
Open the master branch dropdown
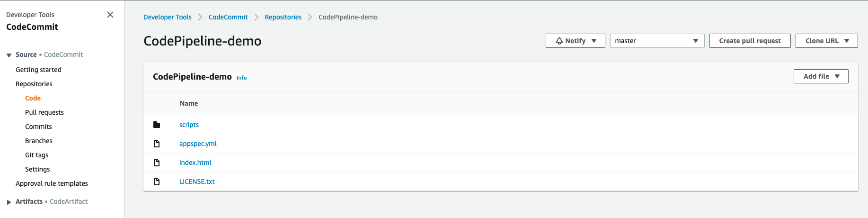[x=657, y=41]
